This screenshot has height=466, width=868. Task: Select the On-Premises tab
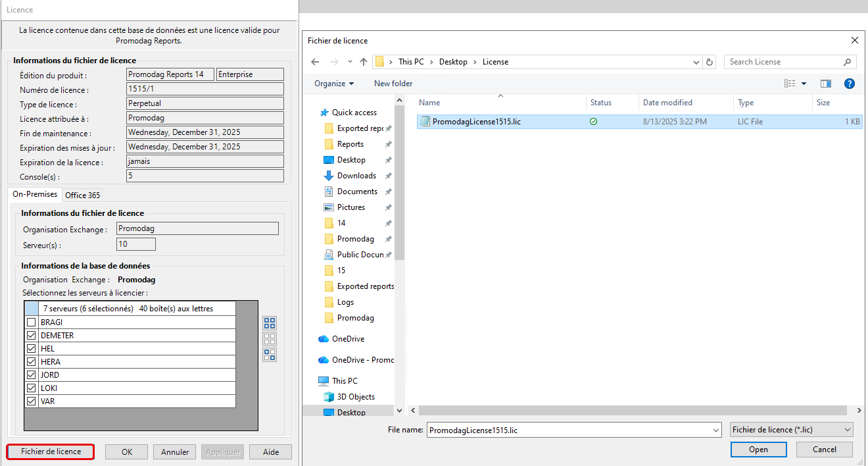click(x=35, y=194)
